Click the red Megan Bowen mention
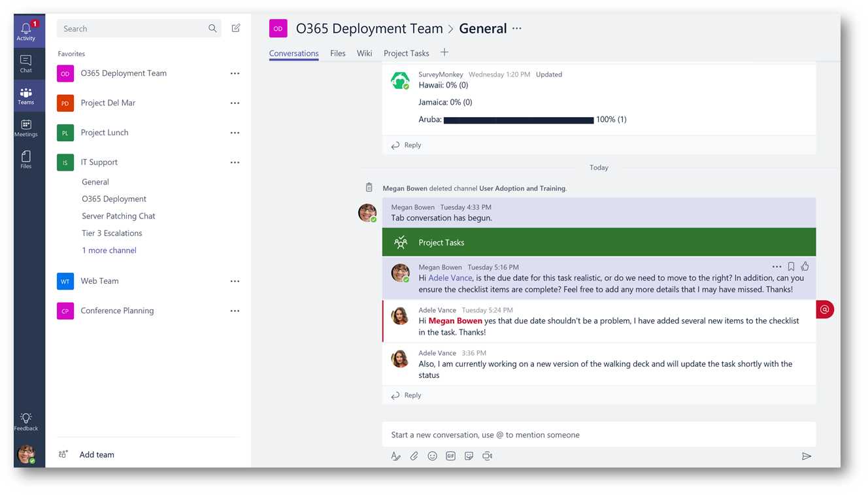This screenshot has height=495, width=868. (x=456, y=321)
